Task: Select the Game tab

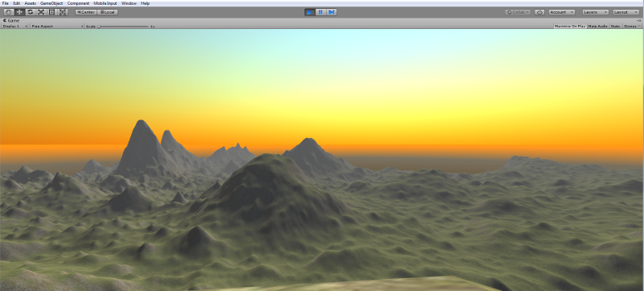Action: pyautogui.click(x=11, y=20)
